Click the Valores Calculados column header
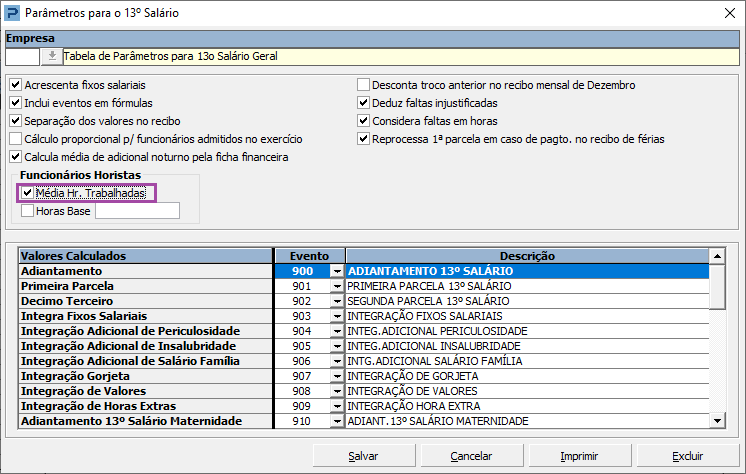Viewport: 746px width, 474px height. tap(146, 256)
